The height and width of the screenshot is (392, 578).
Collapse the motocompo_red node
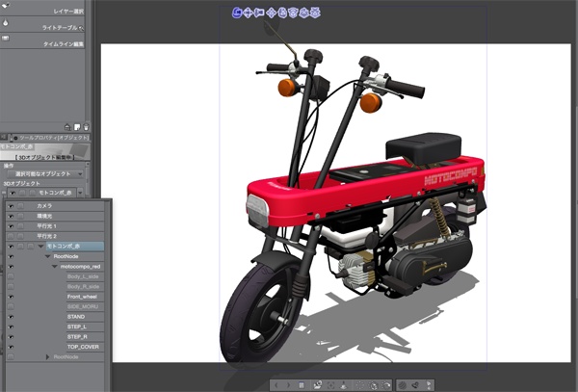click(x=55, y=267)
